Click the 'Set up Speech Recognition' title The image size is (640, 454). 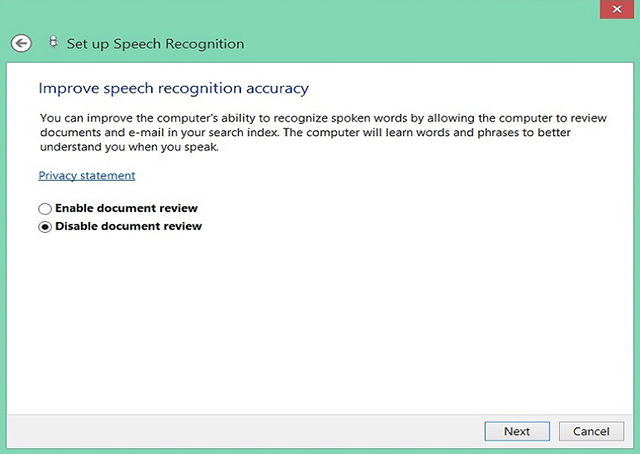156,44
